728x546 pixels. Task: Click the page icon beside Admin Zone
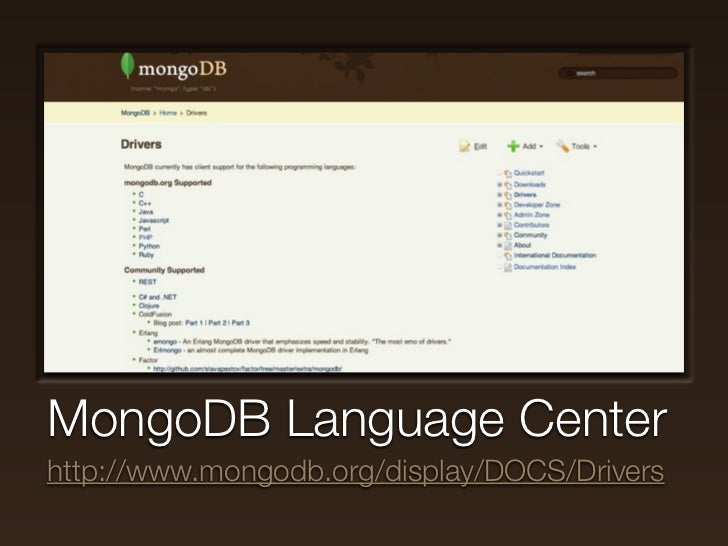coord(508,215)
